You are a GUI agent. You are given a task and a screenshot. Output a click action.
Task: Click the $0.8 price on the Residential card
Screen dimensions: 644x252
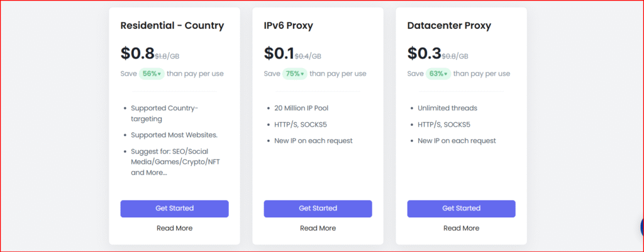click(x=137, y=53)
